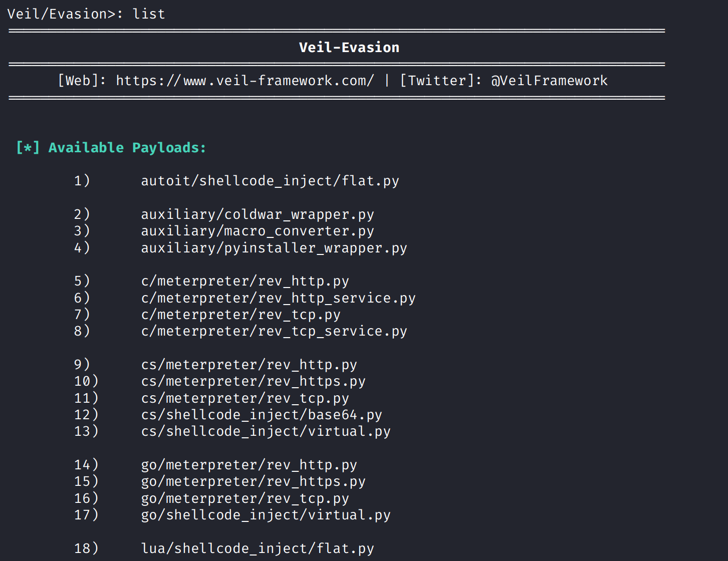Image resolution: width=728 pixels, height=561 pixels.
Task: Select go/shellcode_inject/virtual.py payload
Action: [266, 515]
